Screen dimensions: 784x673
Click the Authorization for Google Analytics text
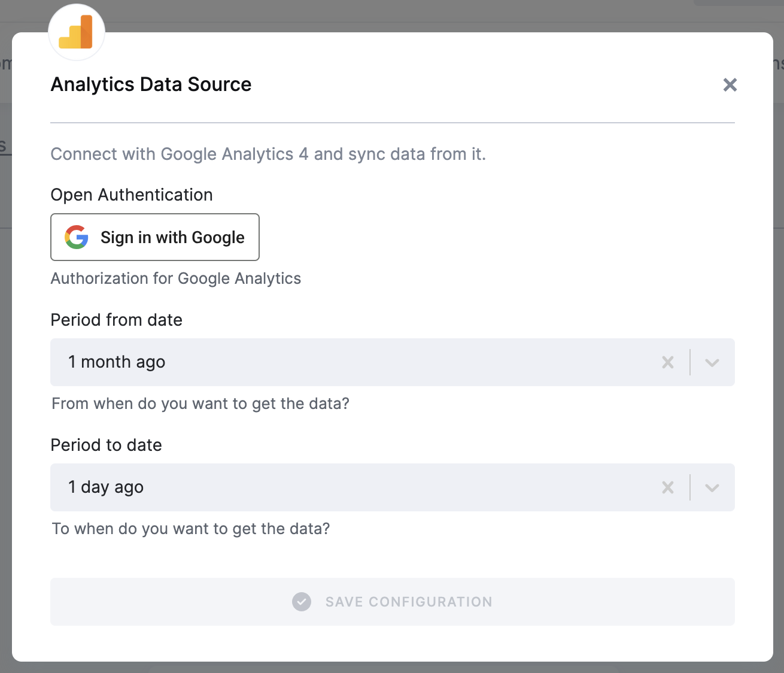(x=176, y=278)
